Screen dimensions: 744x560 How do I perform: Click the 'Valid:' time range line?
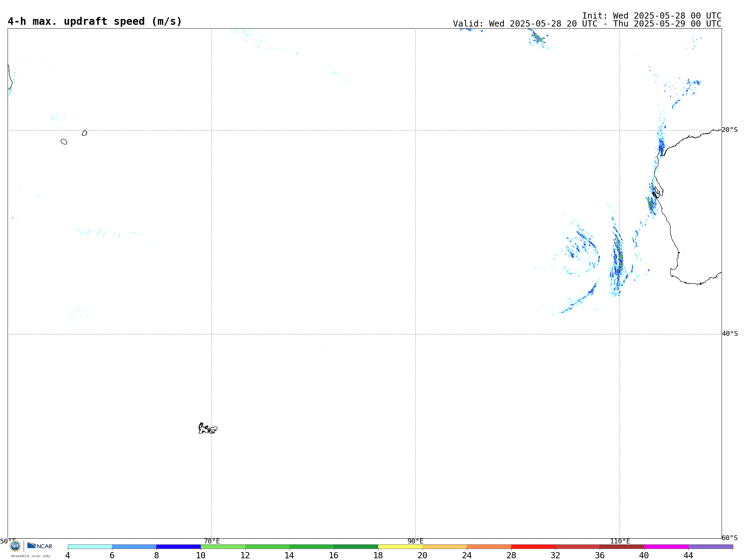[x=587, y=24]
